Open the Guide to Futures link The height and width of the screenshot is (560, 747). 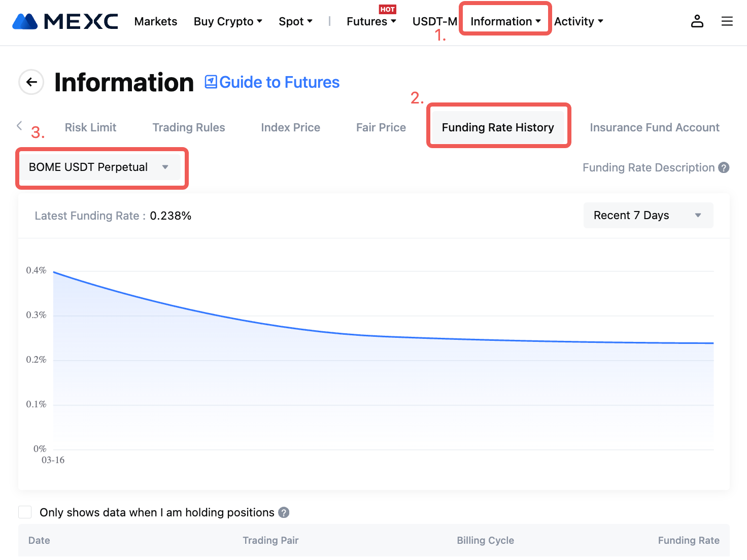279,82
